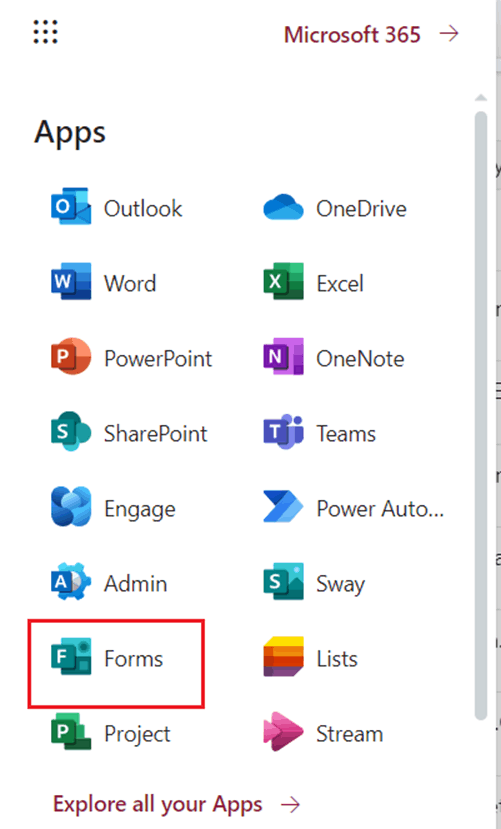Click the Lists label
Screen dimensions: 501x829
337,659
